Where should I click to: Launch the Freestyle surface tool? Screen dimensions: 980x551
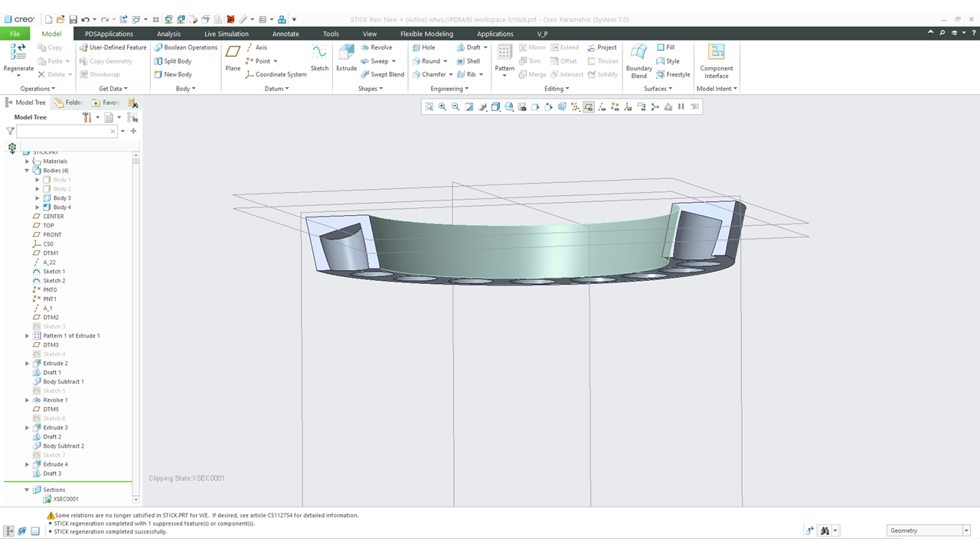[x=673, y=74]
